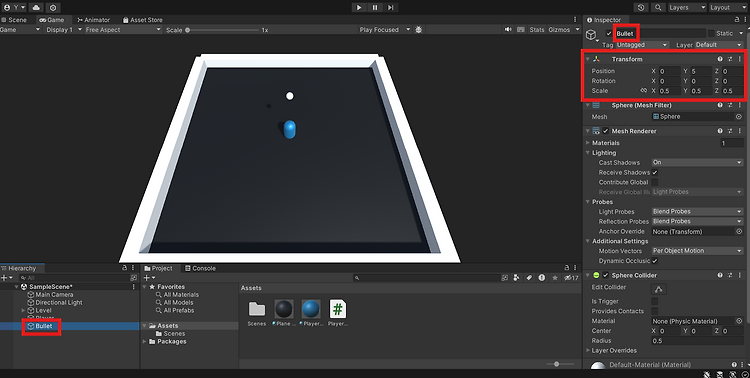Click the Pause button in top toolbar
Viewport: 750px width, 378px height.
[375, 8]
